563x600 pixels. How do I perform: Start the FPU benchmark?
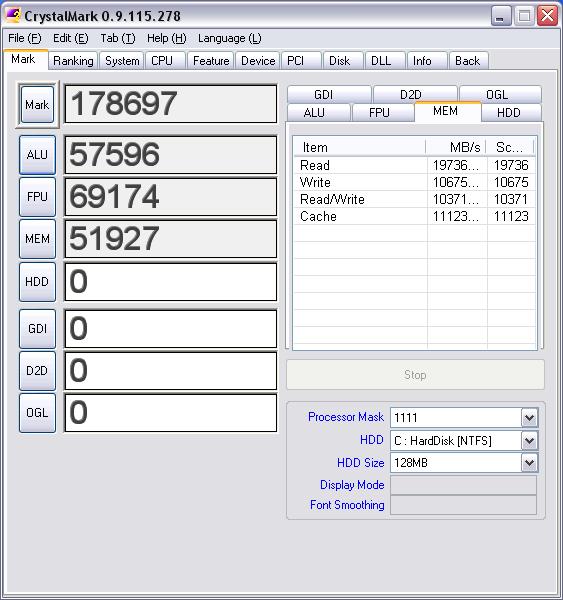pos(37,197)
